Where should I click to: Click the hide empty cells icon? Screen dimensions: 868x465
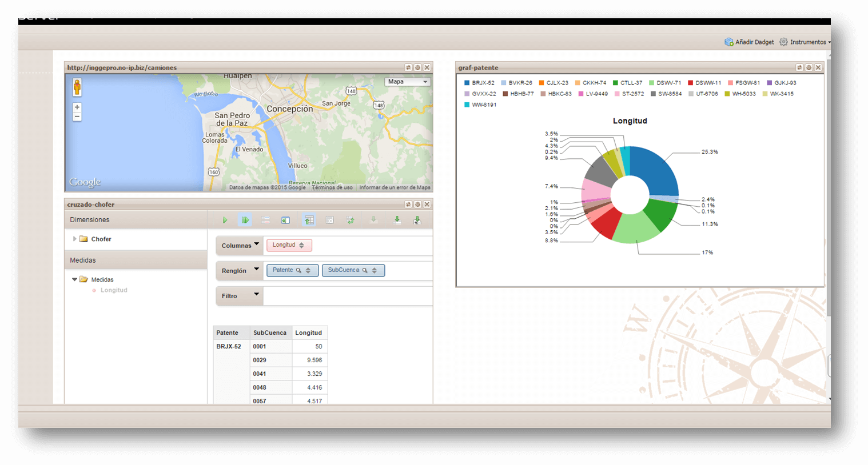pos(330,220)
